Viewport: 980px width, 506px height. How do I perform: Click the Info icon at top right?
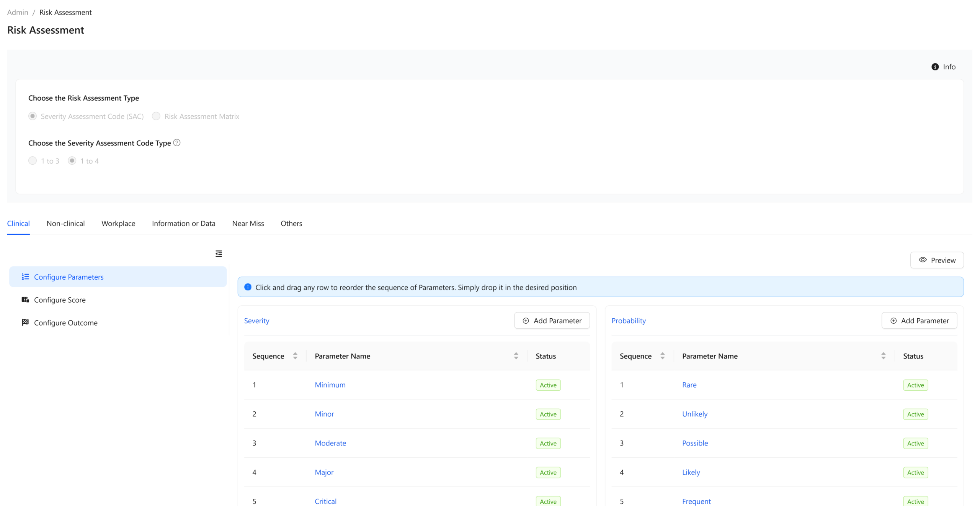[x=935, y=67]
